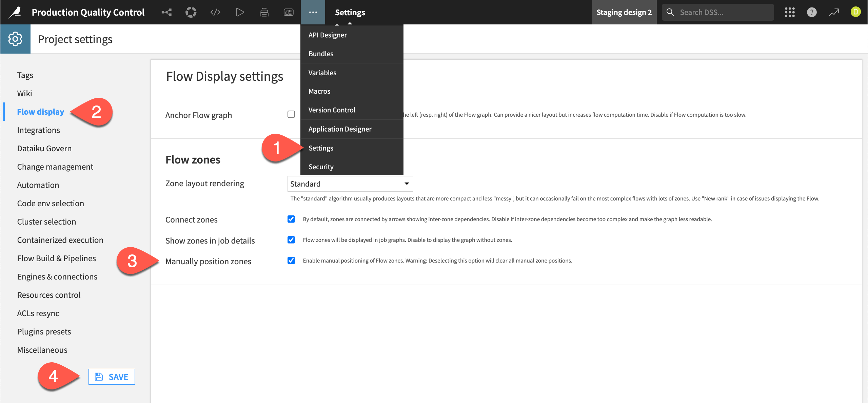Select Version Control from menu

[x=332, y=110]
